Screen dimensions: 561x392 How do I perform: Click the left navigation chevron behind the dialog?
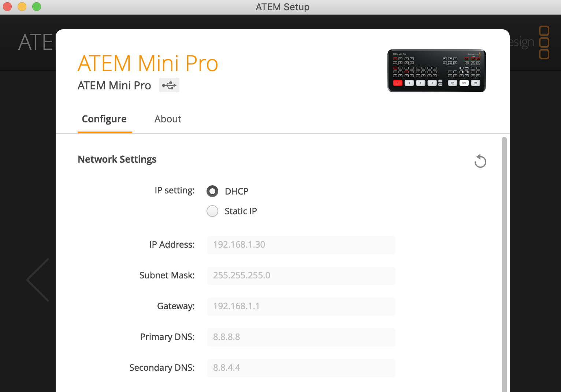point(37,280)
